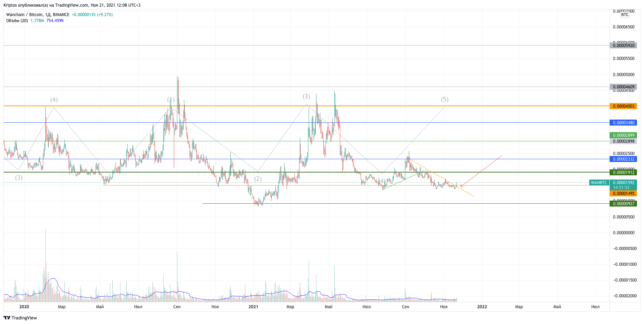
Task: Click the 2022 year label on time axis
Action: point(482,307)
